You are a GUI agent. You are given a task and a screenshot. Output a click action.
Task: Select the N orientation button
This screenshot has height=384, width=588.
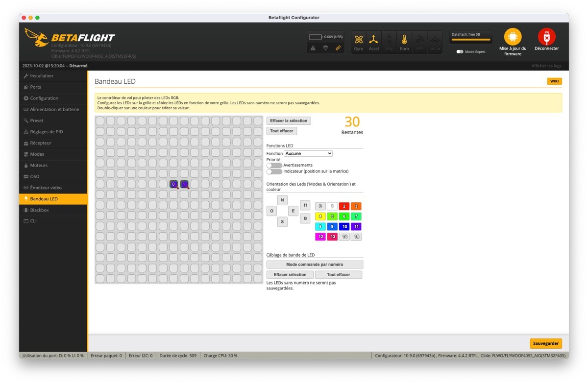tap(282, 200)
